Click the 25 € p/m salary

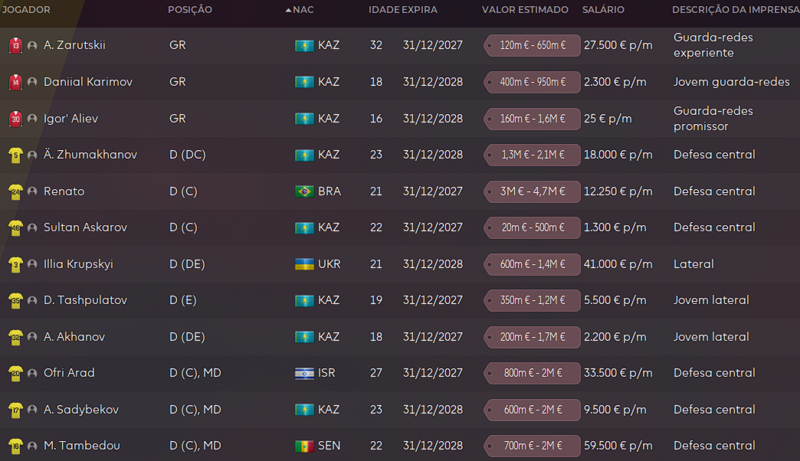click(x=608, y=119)
